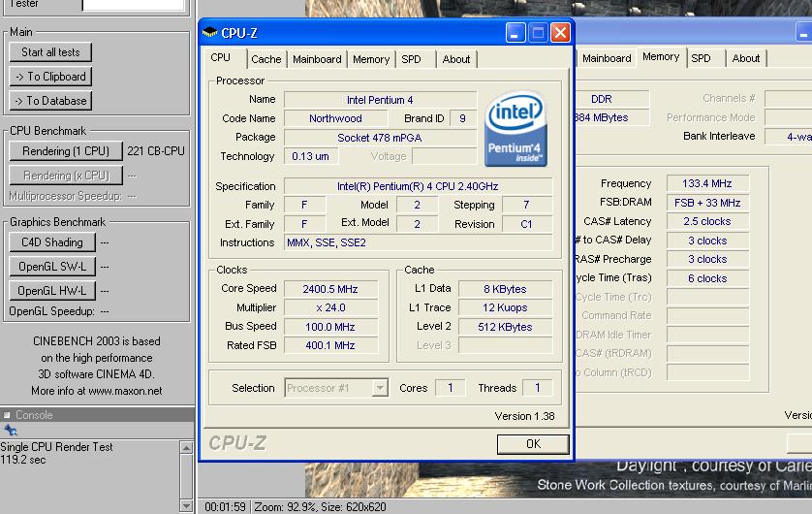Run Start all tests in Cinebench
812x514 pixels.
click(50, 52)
